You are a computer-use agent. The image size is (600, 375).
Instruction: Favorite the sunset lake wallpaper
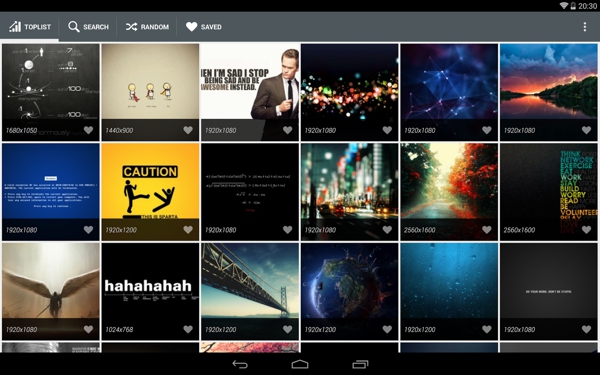(586, 130)
